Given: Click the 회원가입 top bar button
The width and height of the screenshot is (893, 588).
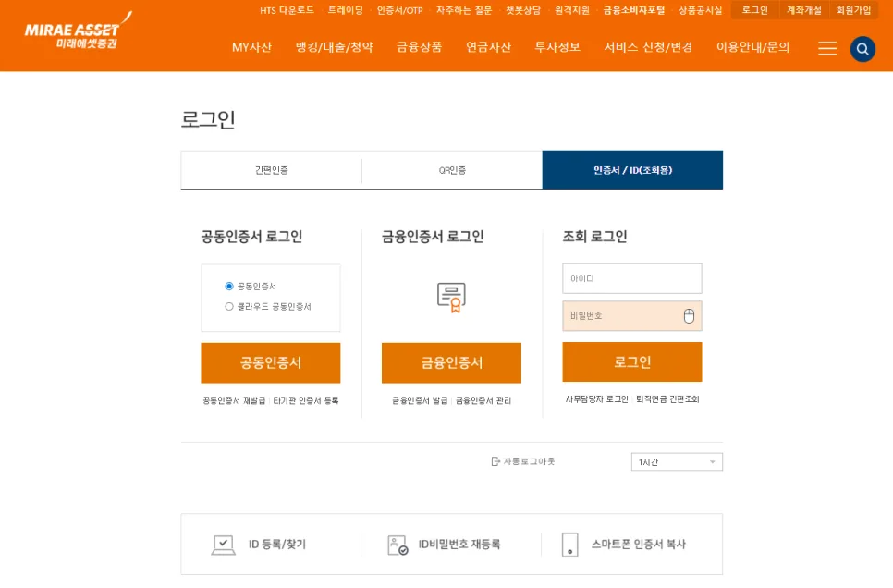Looking at the screenshot, I should [x=853, y=10].
